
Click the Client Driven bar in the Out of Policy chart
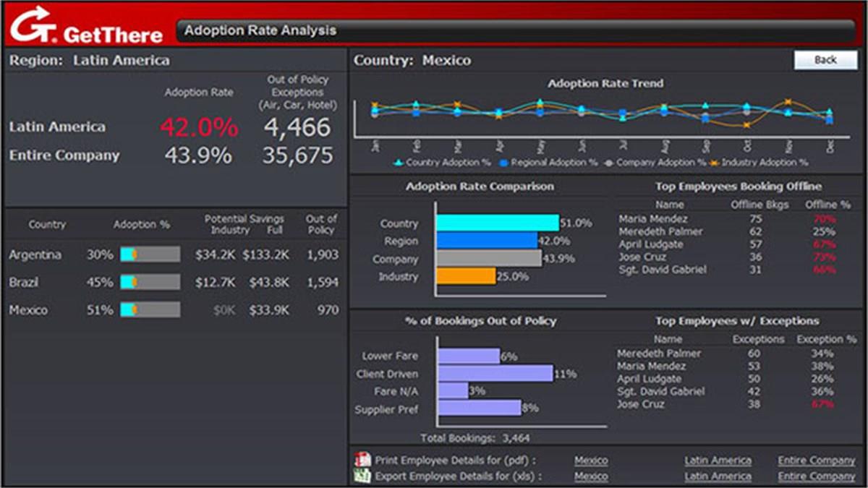click(x=495, y=373)
